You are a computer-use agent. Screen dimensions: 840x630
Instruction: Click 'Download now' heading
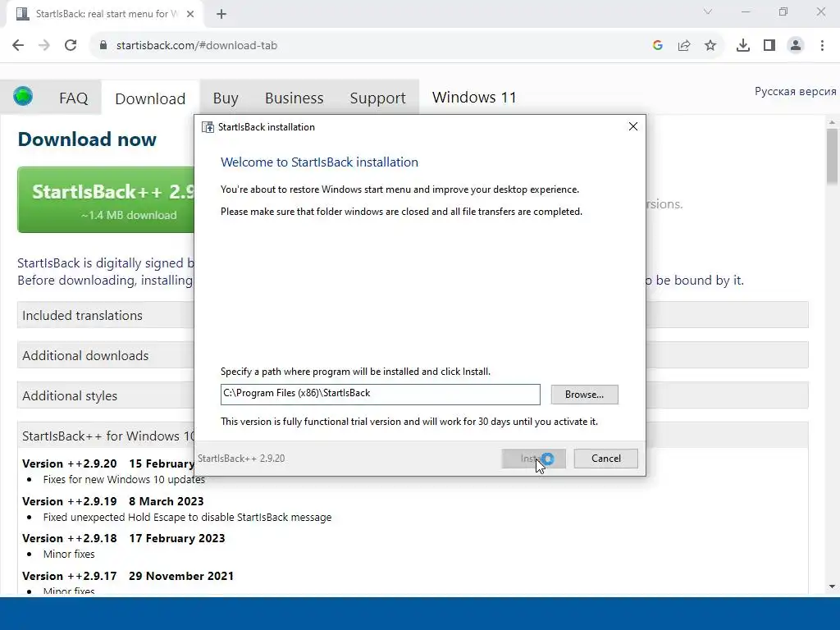pos(87,139)
